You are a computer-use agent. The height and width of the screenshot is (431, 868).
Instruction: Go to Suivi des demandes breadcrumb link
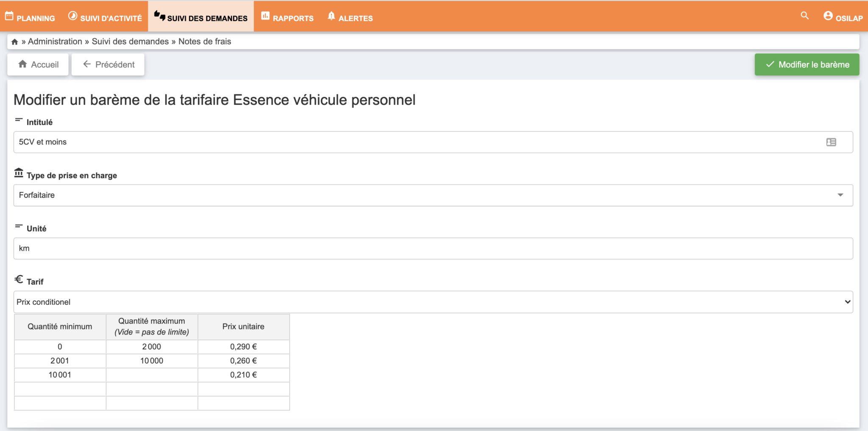click(130, 41)
